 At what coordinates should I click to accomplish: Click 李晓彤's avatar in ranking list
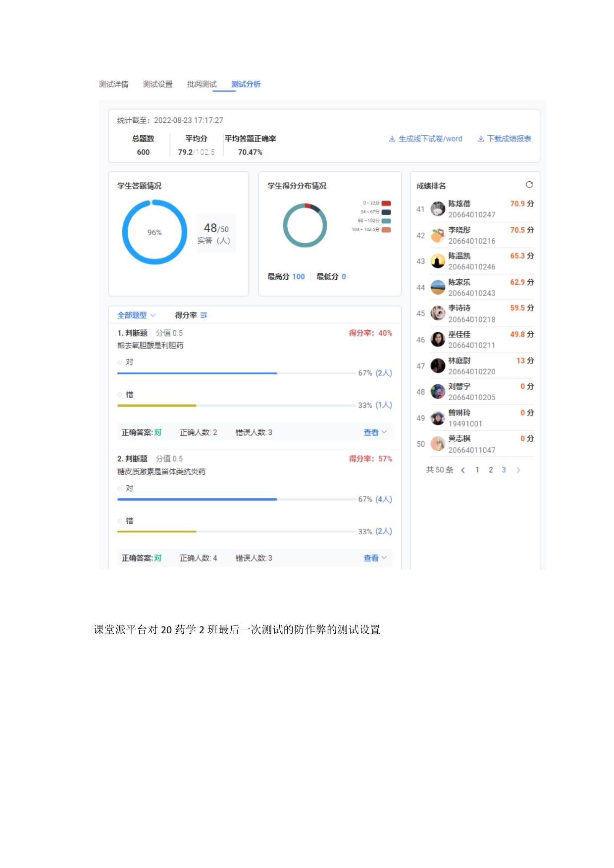pos(438,235)
